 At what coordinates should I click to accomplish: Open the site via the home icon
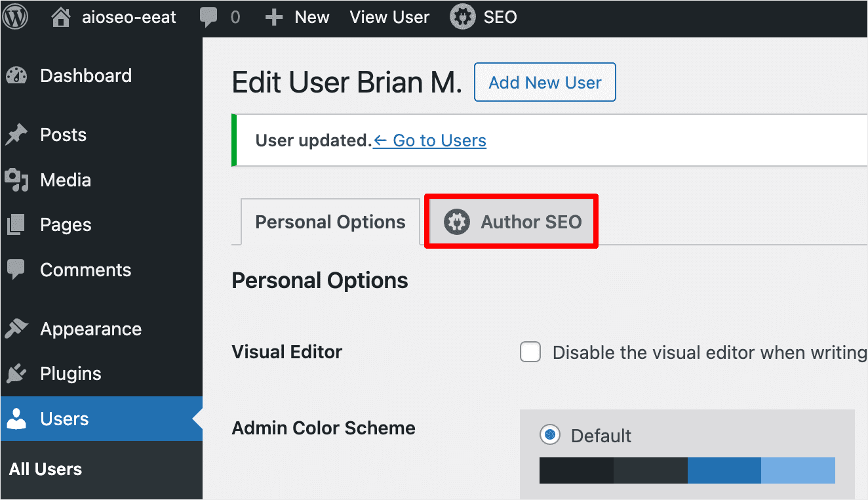(60, 17)
